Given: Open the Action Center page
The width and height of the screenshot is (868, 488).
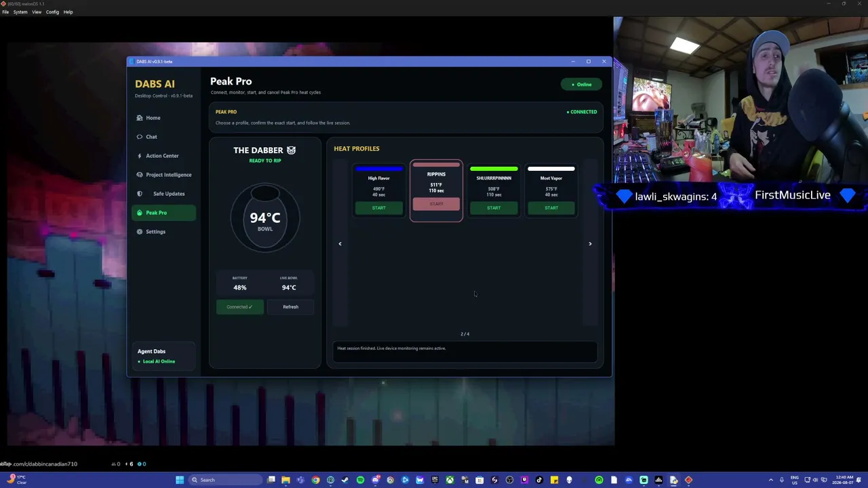Looking at the screenshot, I should tap(163, 156).
